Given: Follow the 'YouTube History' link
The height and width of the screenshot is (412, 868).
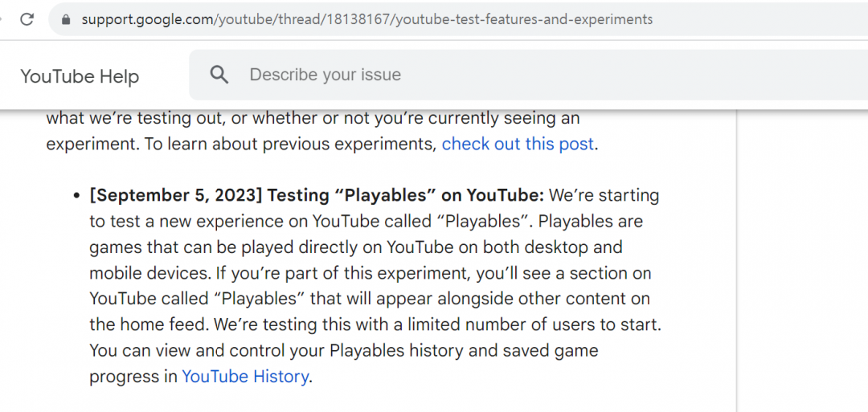Looking at the screenshot, I should tap(245, 376).
